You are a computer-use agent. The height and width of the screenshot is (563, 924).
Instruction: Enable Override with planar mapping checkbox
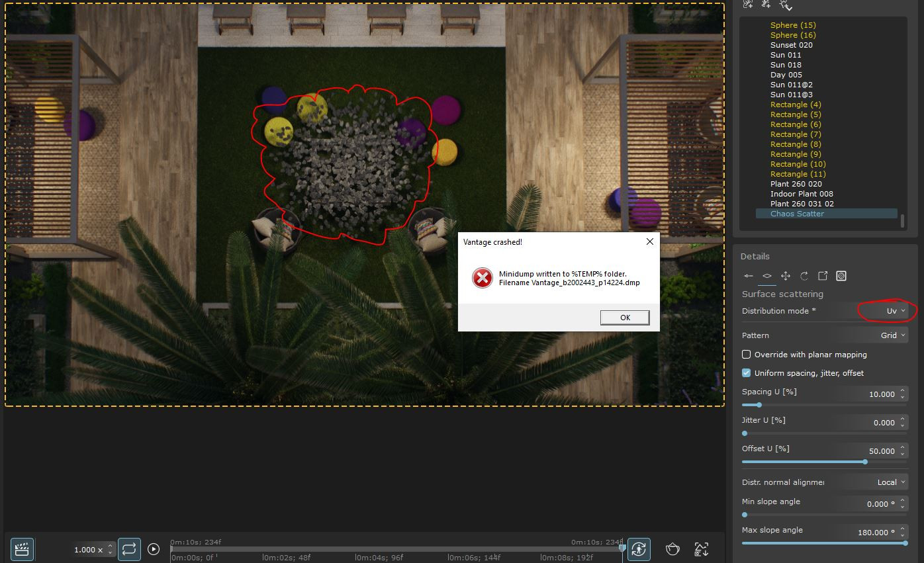tap(746, 355)
